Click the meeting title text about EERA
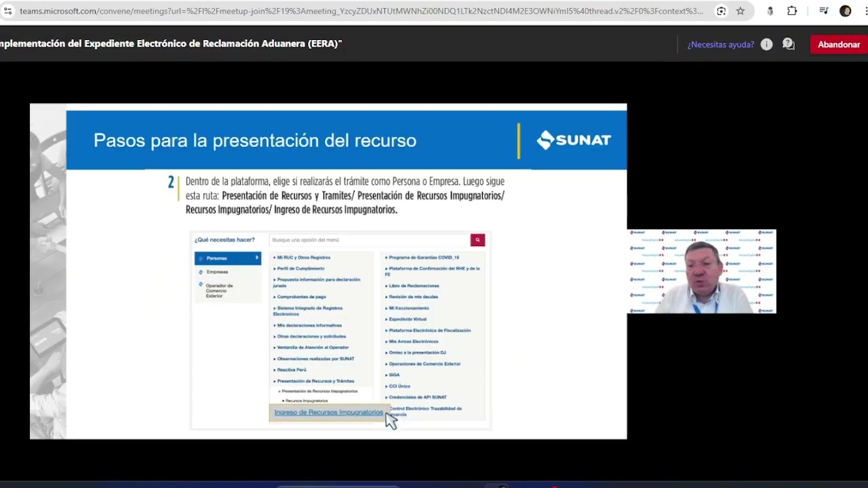868x488 pixels. pos(170,43)
